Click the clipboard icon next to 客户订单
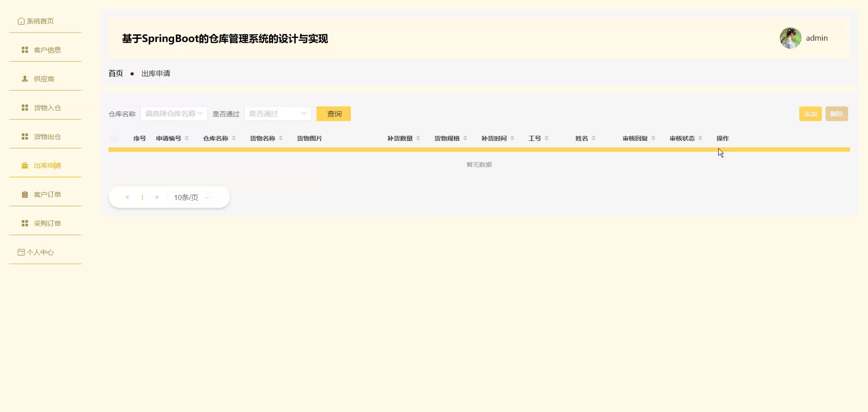The image size is (868, 412). (25, 194)
